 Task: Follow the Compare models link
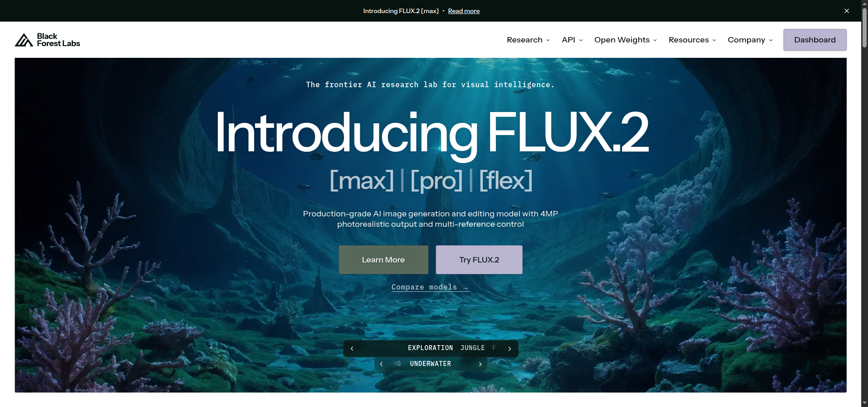(430, 287)
